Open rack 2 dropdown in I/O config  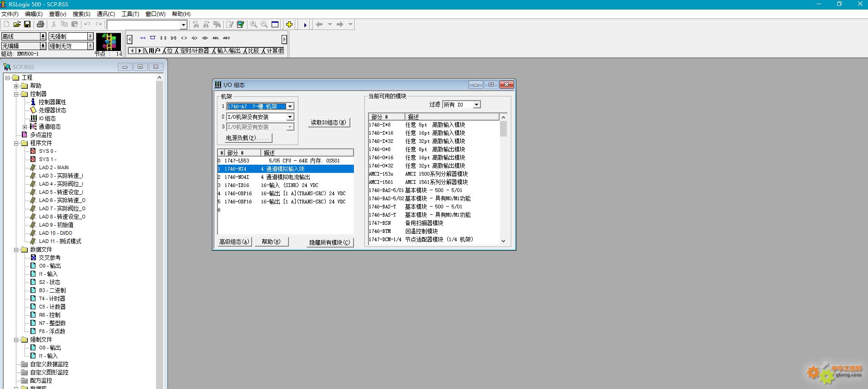(x=290, y=117)
